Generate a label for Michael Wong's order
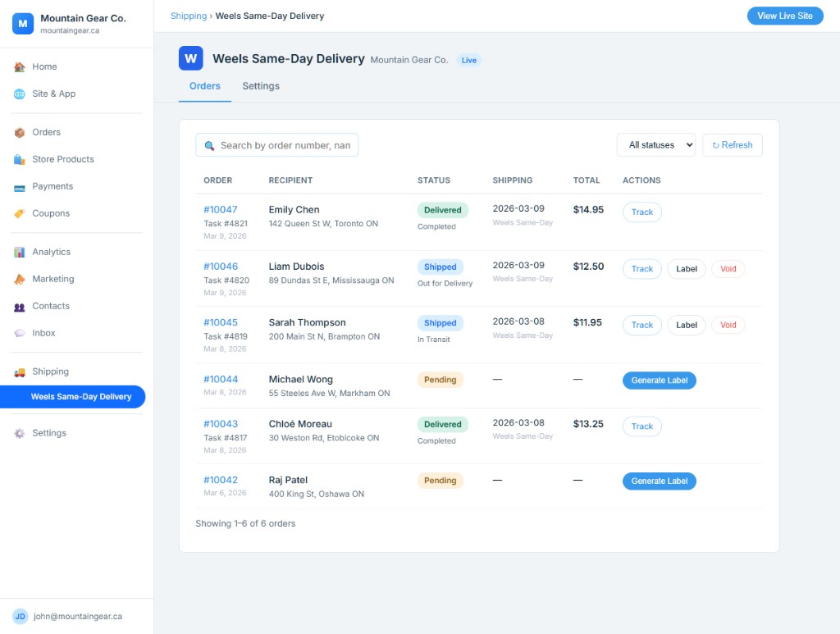This screenshot has width=840, height=634. [x=659, y=380]
